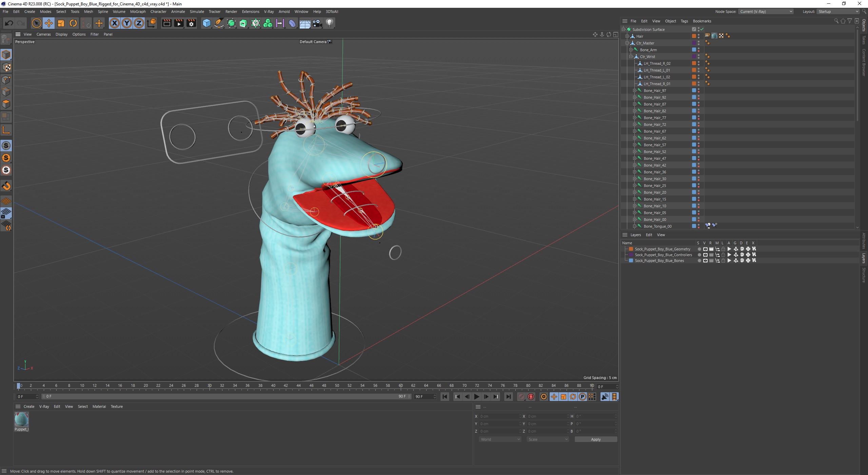This screenshot has height=475, width=868.
Task: Toggle Autokeying button
Action: [x=531, y=397]
